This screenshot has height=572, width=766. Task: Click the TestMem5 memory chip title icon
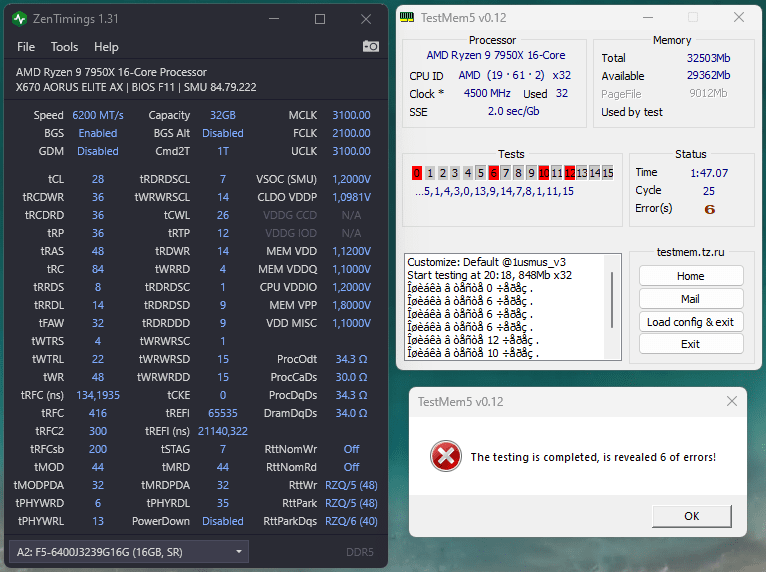point(406,17)
